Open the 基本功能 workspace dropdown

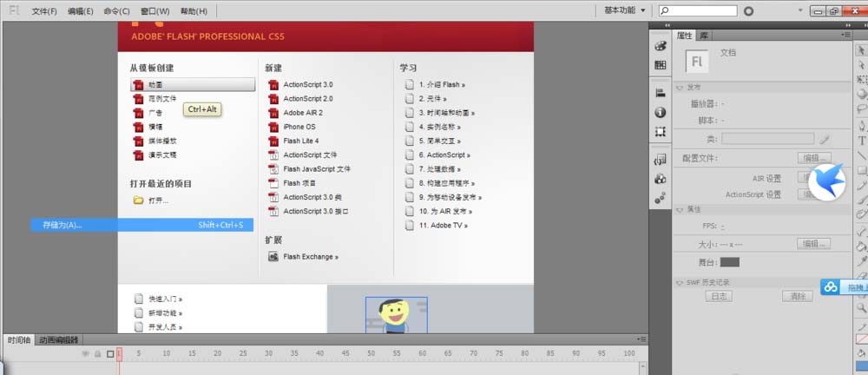tap(624, 10)
